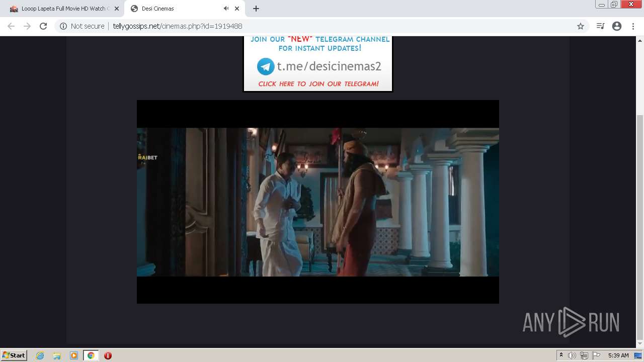
Task: Open the media control button
Action: pos(600,26)
